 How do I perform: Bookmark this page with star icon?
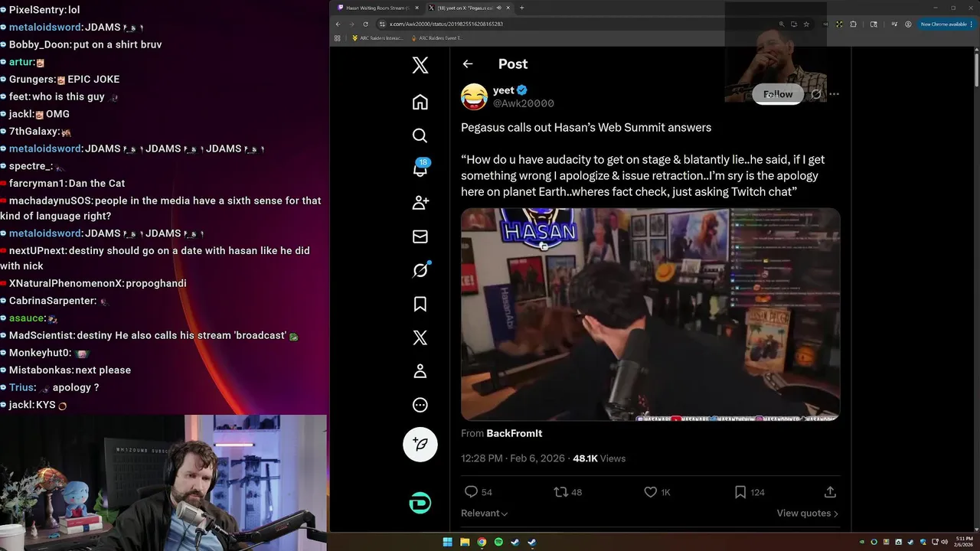pyautogui.click(x=806, y=24)
